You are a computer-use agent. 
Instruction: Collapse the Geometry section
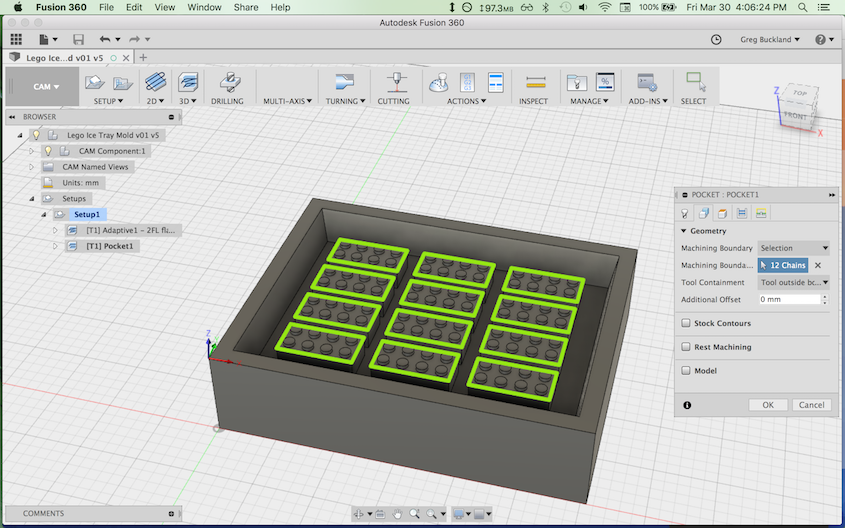point(683,231)
